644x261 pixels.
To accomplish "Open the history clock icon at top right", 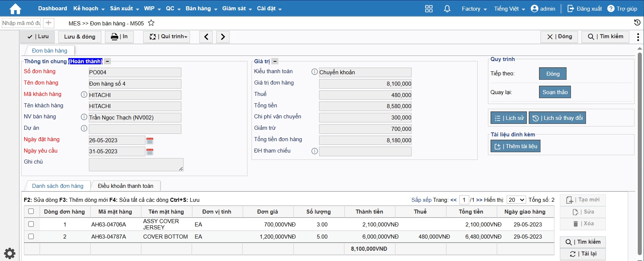I will tap(637, 23).
